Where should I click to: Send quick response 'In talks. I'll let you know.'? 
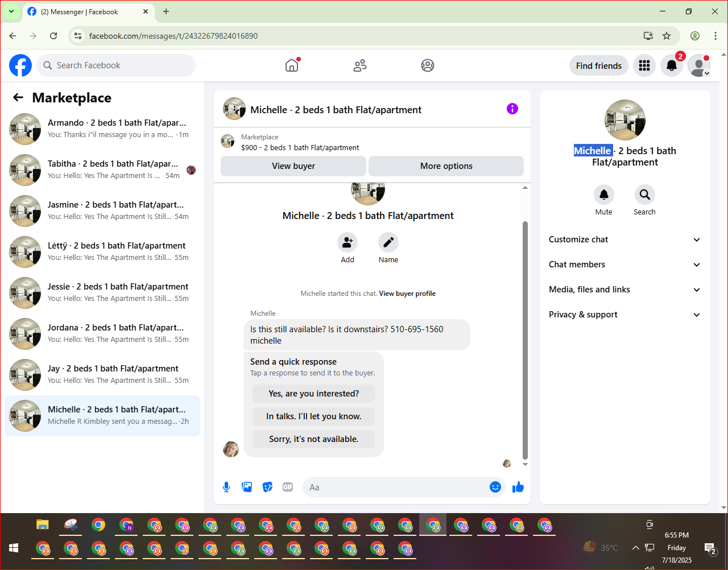pyautogui.click(x=313, y=416)
